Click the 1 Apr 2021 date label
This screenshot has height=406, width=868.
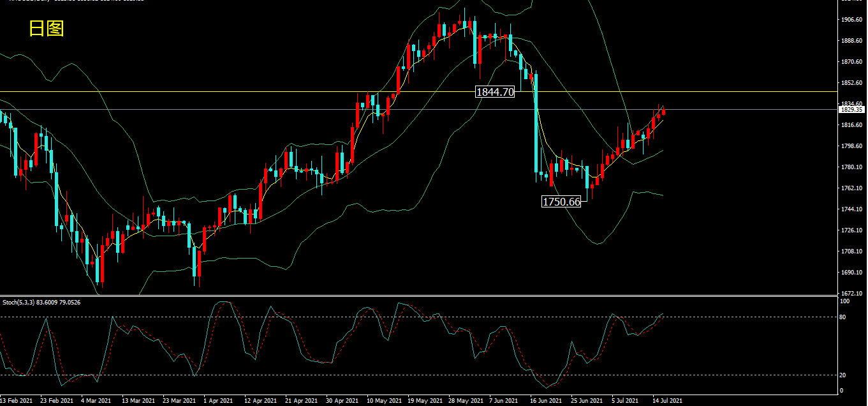click(219, 401)
